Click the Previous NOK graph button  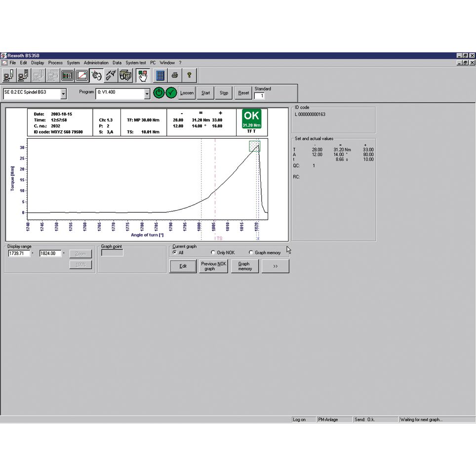(x=213, y=266)
